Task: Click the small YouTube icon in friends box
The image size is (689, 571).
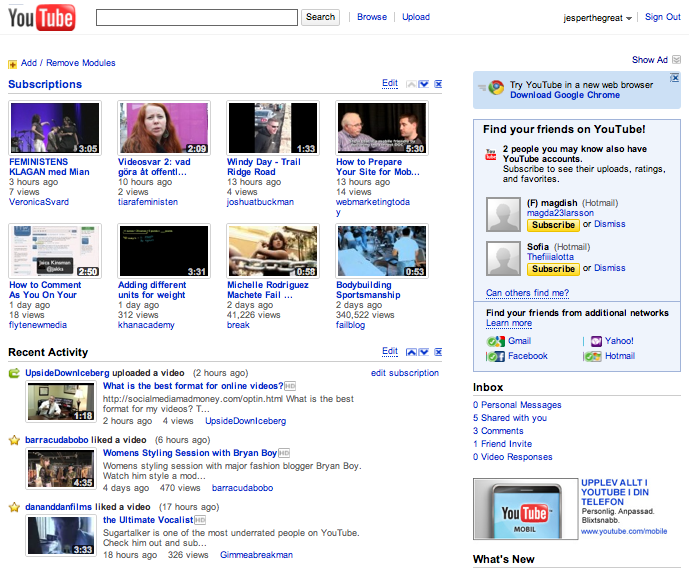Action: point(491,155)
